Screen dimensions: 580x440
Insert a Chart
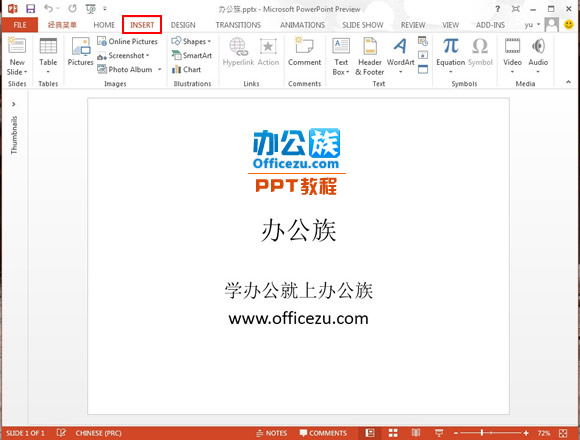[186, 69]
